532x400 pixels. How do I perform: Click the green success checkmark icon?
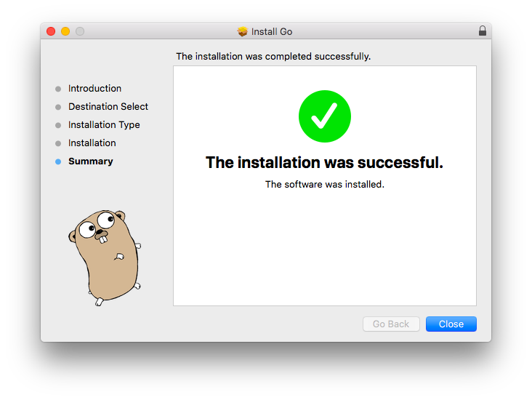(x=325, y=116)
